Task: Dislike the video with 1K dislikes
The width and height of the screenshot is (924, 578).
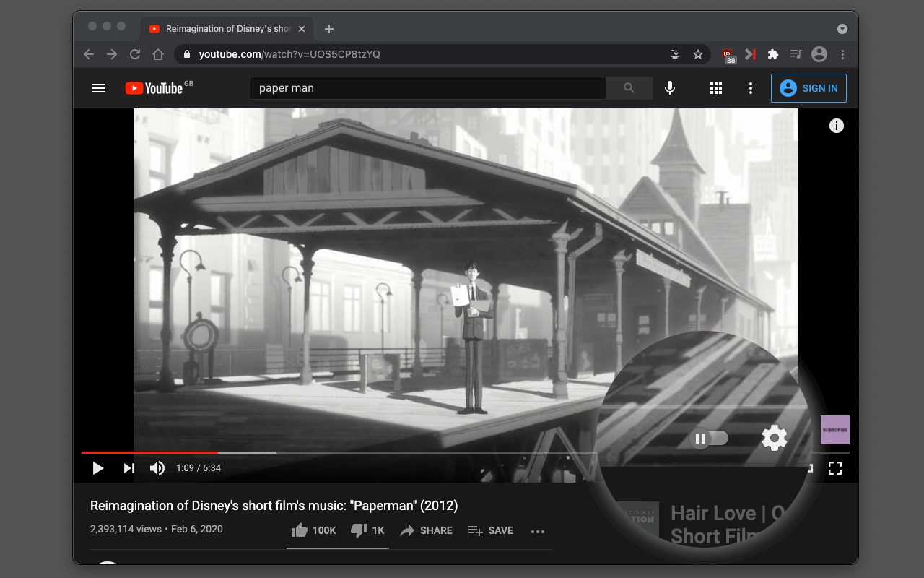Action: [x=367, y=530]
